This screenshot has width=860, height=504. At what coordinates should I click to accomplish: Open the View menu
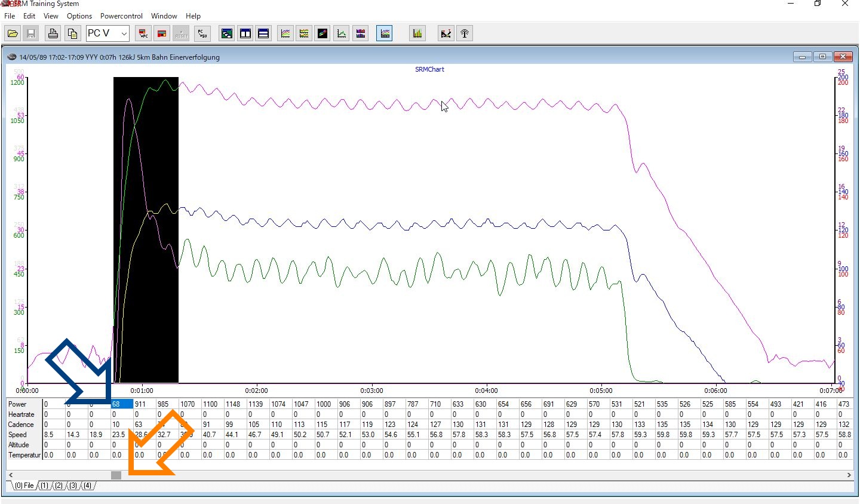coord(51,16)
